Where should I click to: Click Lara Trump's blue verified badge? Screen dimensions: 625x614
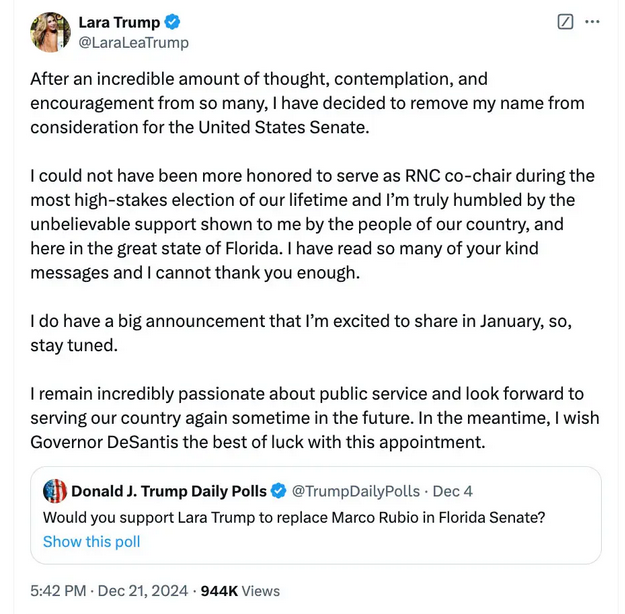point(172,22)
